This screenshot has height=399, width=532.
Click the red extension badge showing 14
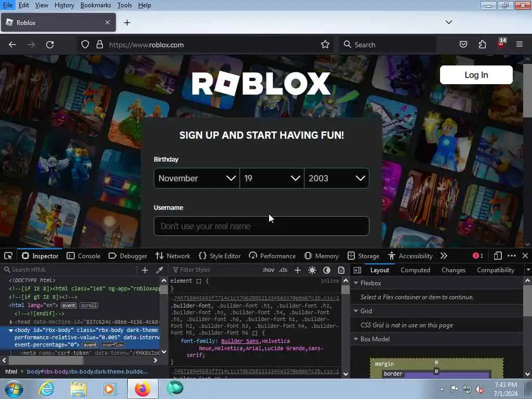click(x=501, y=43)
